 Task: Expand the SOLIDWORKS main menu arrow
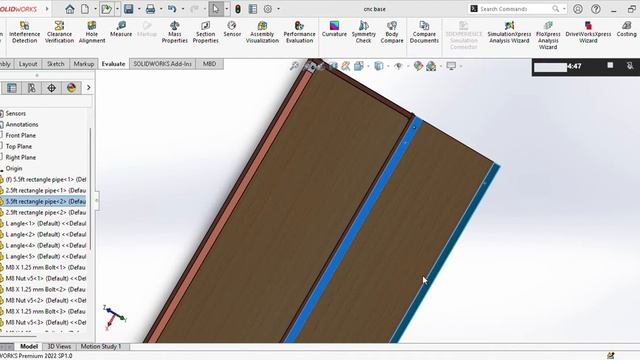click(x=47, y=9)
